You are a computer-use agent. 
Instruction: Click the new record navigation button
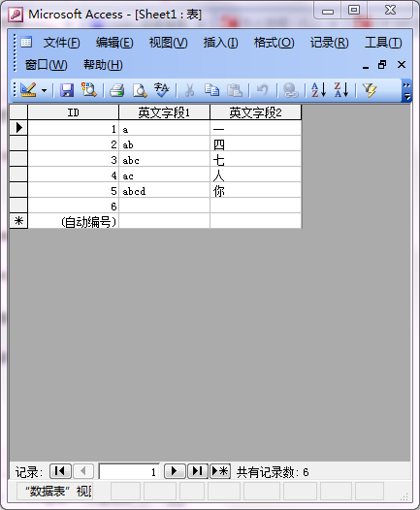[x=220, y=471]
